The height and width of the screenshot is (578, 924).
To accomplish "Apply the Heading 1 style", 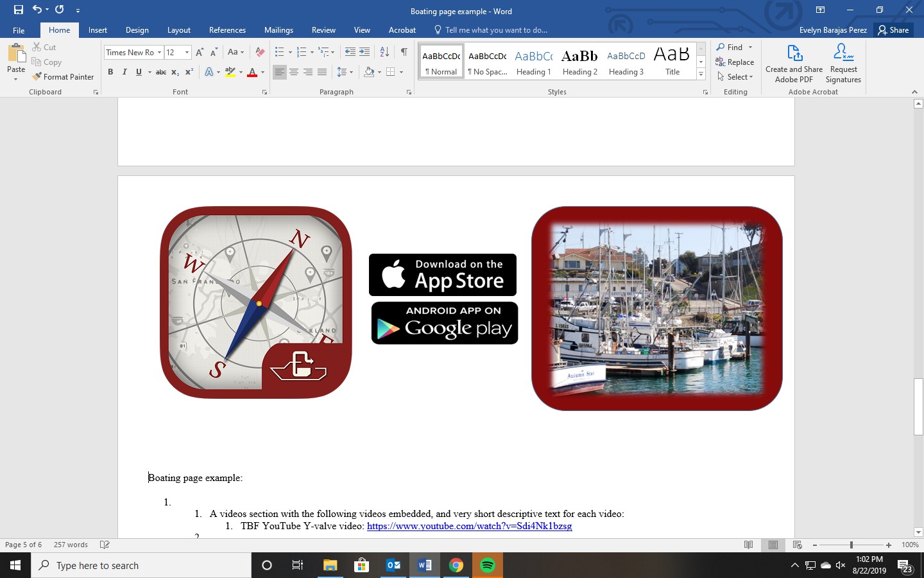I will (533, 62).
